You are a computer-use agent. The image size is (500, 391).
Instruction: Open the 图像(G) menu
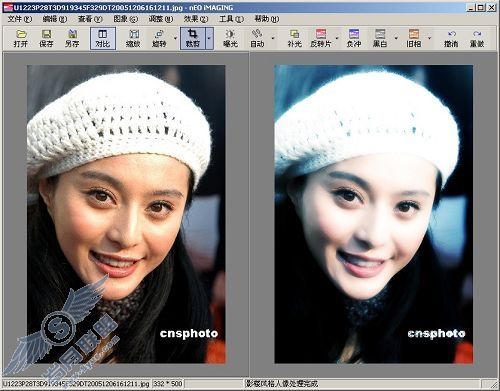pyautogui.click(x=125, y=19)
